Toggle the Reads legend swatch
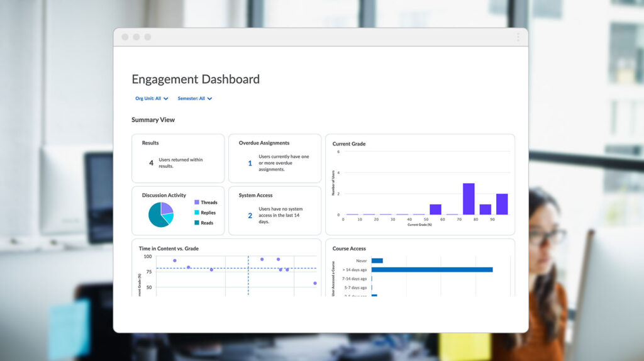This screenshot has height=361, width=644. tap(197, 223)
